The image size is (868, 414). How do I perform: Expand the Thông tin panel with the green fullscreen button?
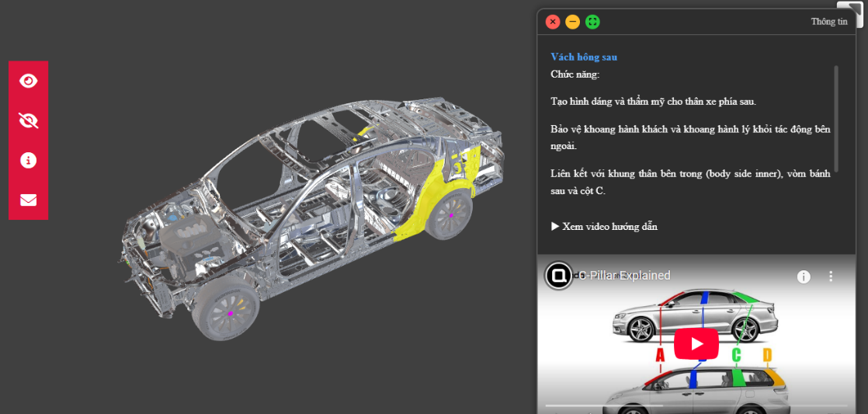click(592, 23)
